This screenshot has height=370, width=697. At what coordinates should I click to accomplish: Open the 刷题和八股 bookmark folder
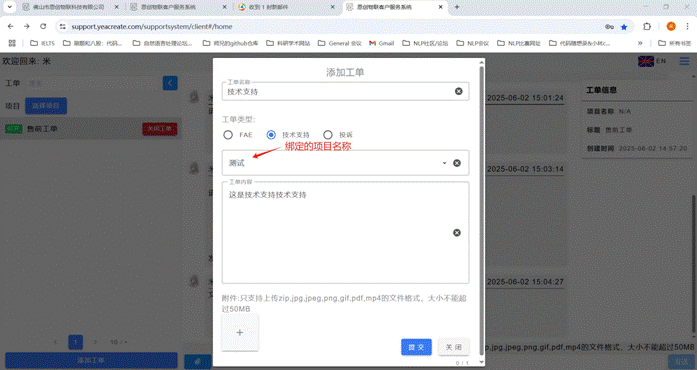click(92, 43)
